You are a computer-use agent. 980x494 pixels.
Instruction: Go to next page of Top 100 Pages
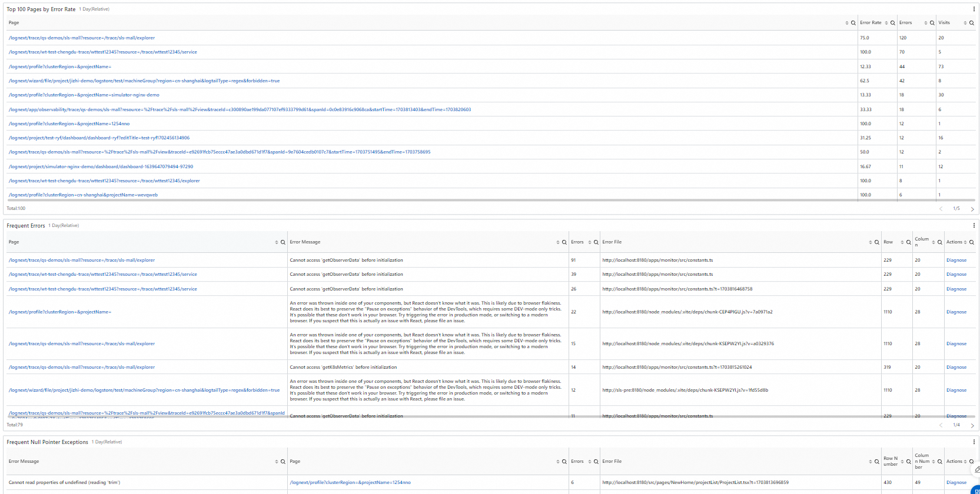coord(972,209)
